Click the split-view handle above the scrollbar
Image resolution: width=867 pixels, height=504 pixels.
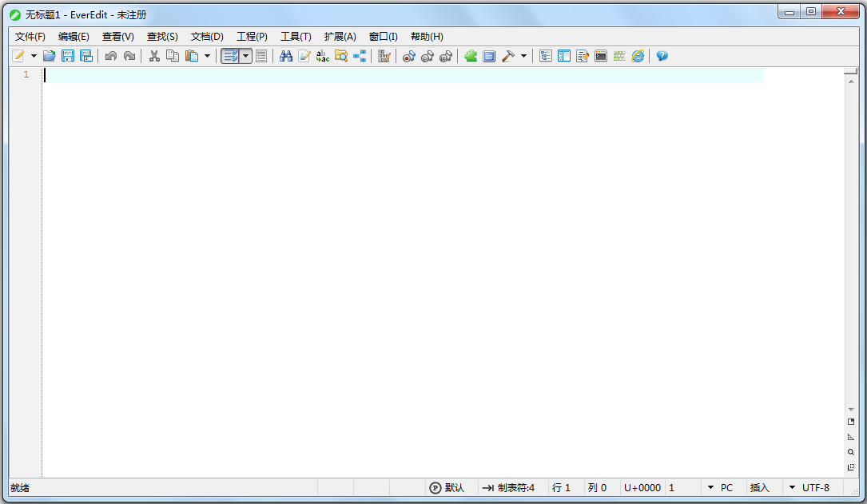pyautogui.click(x=851, y=71)
